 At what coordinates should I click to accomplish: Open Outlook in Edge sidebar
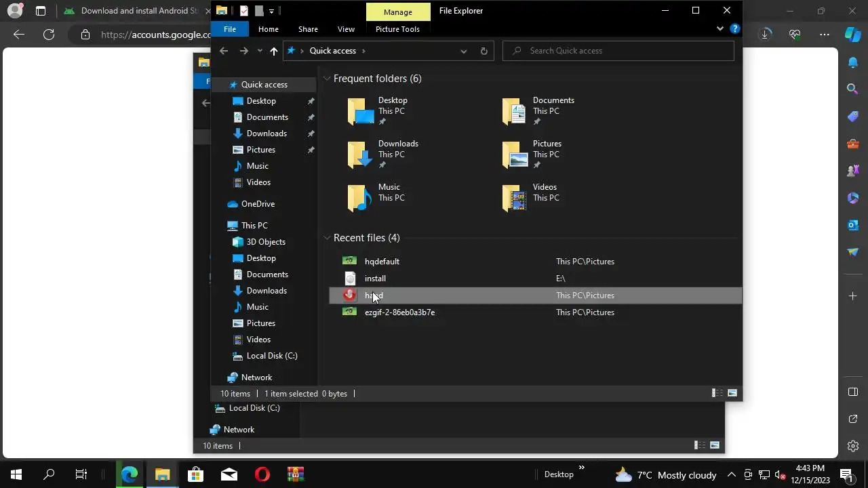853,224
